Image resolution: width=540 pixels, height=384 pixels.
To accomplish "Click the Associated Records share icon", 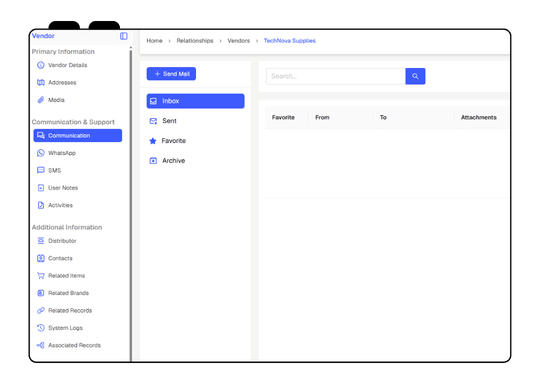I will point(41,345).
